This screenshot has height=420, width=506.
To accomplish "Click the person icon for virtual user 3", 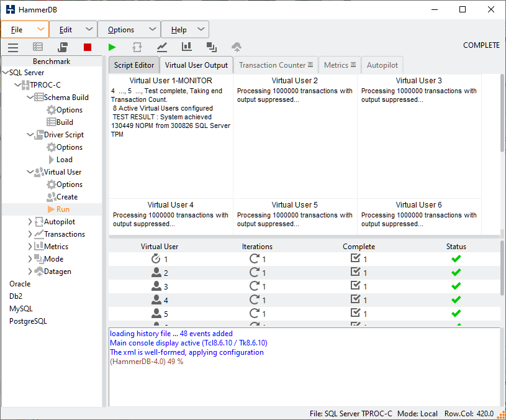I will (x=156, y=286).
